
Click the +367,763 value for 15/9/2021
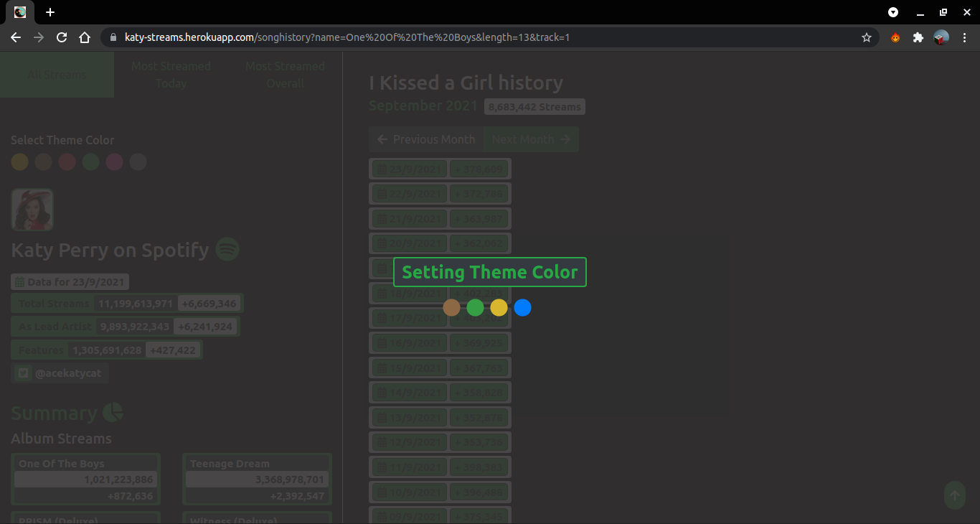479,368
